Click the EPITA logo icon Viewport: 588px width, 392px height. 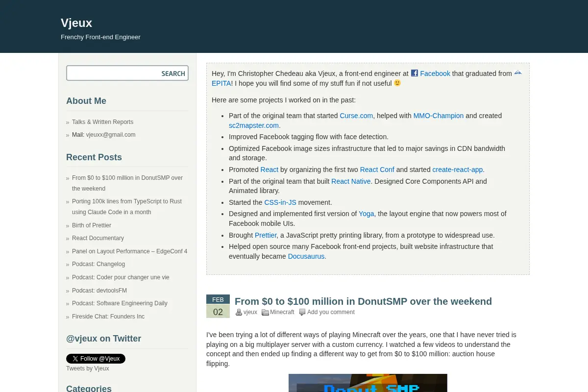pyautogui.click(x=518, y=73)
